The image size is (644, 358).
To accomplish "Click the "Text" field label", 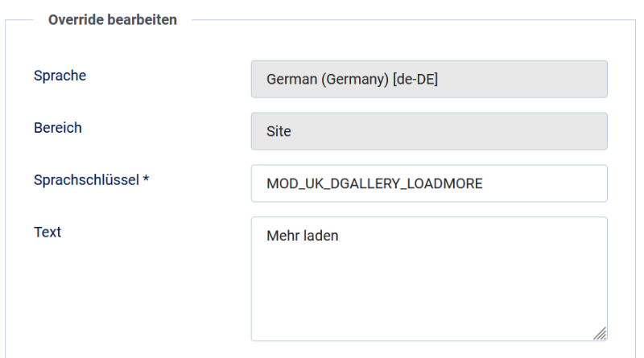I will tap(47, 232).
